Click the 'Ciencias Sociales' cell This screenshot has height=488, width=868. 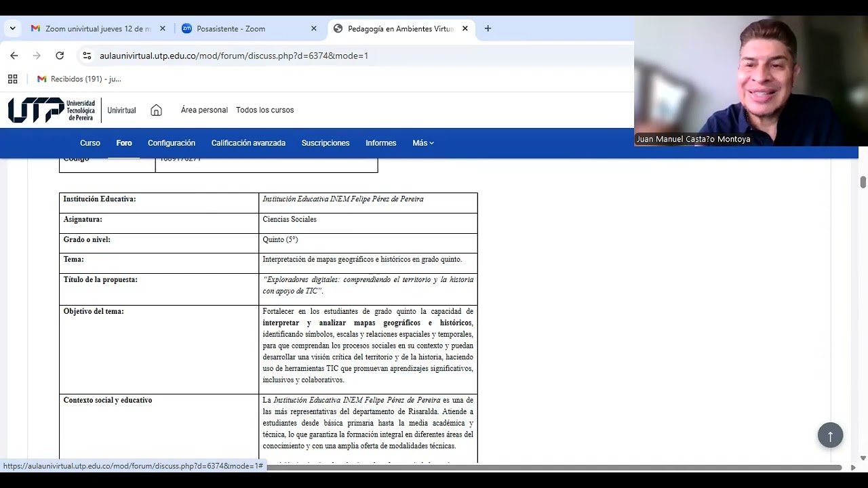pos(368,223)
